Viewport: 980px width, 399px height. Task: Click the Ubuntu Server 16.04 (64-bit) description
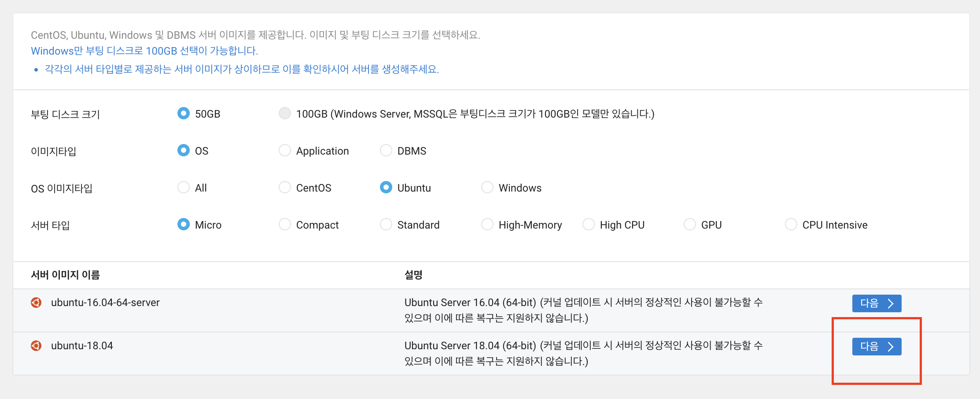pyautogui.click(x=583, y=310)
